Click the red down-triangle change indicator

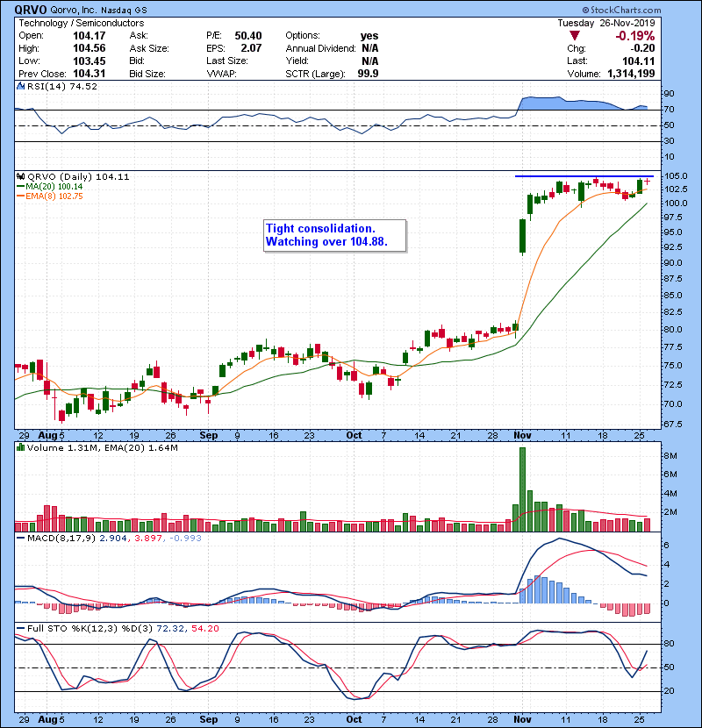tap(575, 36)
